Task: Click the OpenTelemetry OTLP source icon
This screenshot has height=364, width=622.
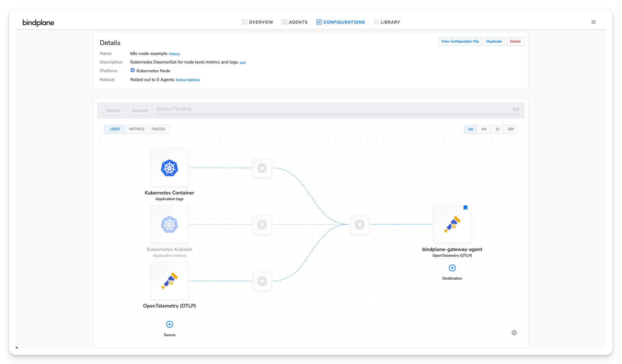Action: pos(169,281)
